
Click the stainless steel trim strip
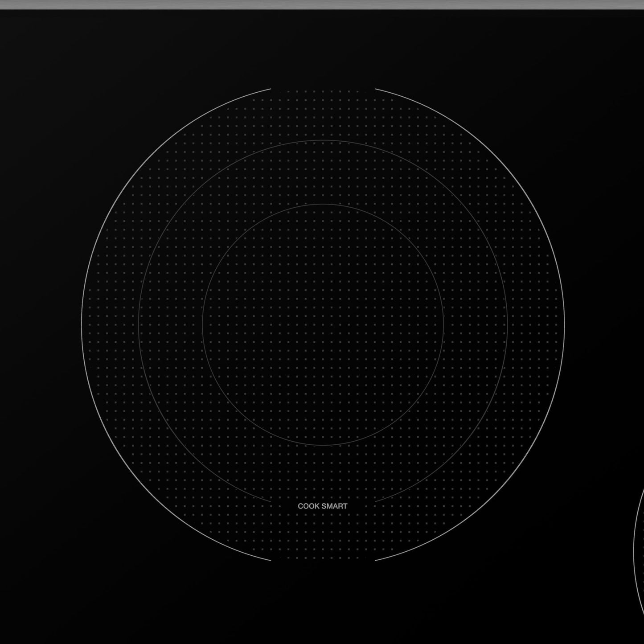322,4
